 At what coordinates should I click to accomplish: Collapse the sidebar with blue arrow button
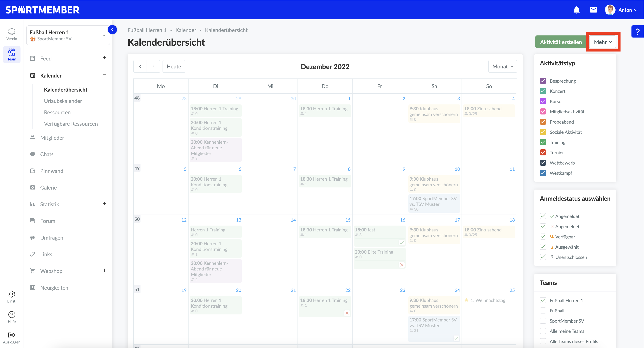(x=112, y=30)
